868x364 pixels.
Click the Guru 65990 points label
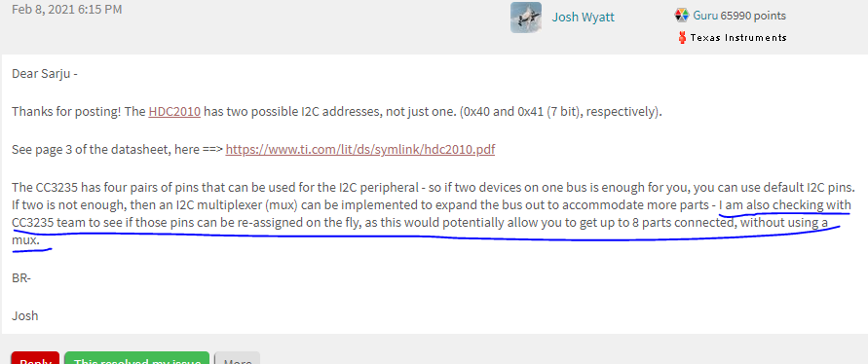[x=739, y=16]
